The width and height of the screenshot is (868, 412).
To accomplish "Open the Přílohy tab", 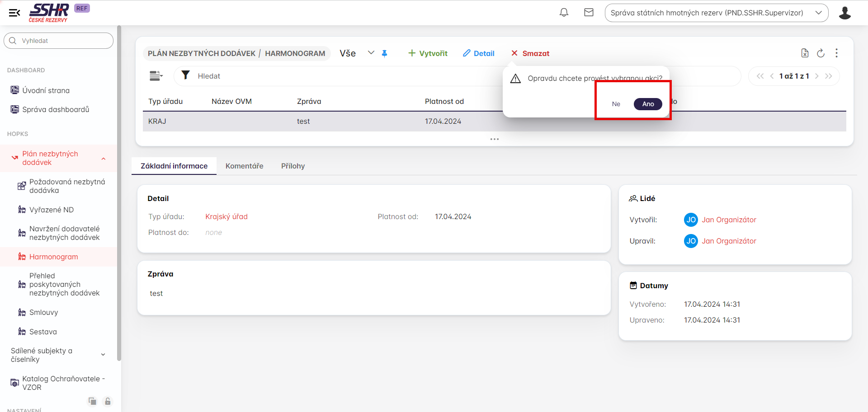I will click(x=292, y=166).
